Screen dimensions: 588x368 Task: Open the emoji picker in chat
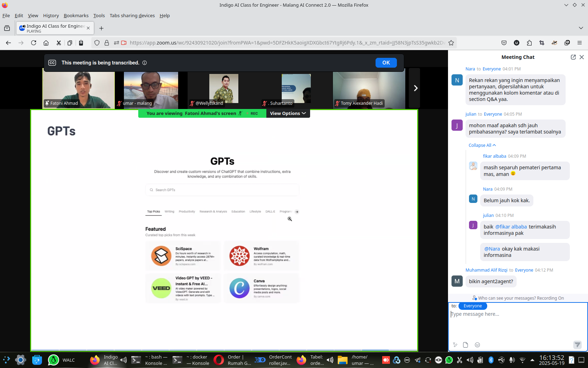(477, 345)
